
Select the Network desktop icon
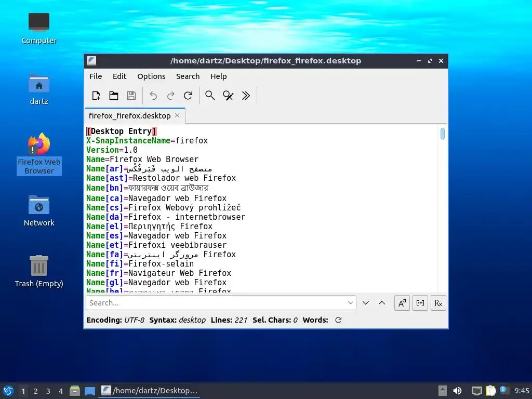39,211
